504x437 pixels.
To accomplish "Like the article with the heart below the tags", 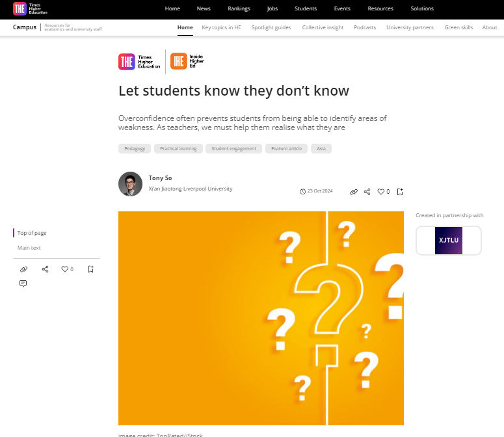I will [382, 192].
